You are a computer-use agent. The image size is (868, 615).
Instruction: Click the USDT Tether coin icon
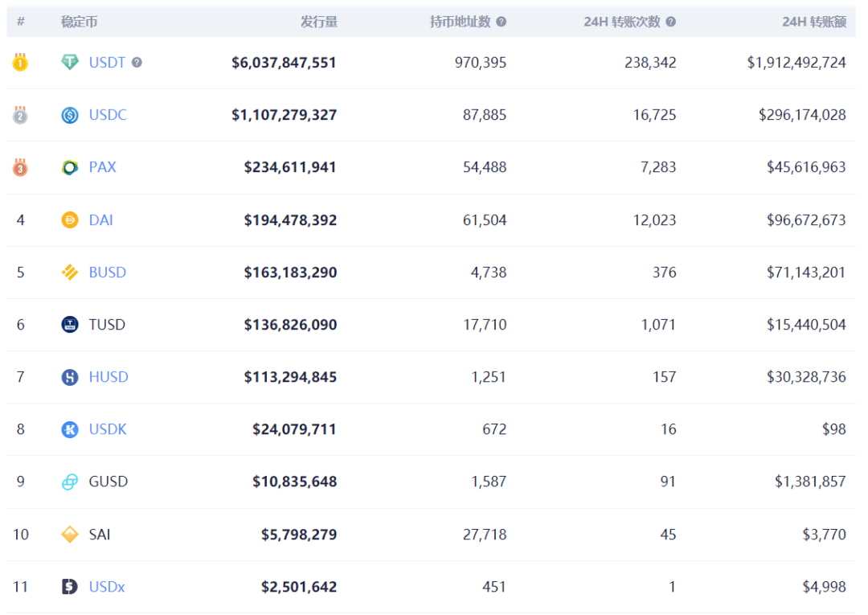click(x=70, y=62)
